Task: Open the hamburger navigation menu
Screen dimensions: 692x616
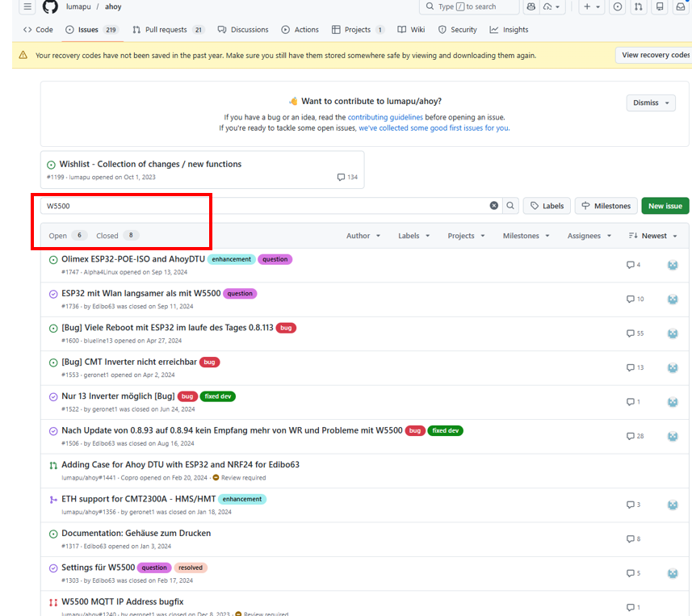Action: (x=27, y=6)
